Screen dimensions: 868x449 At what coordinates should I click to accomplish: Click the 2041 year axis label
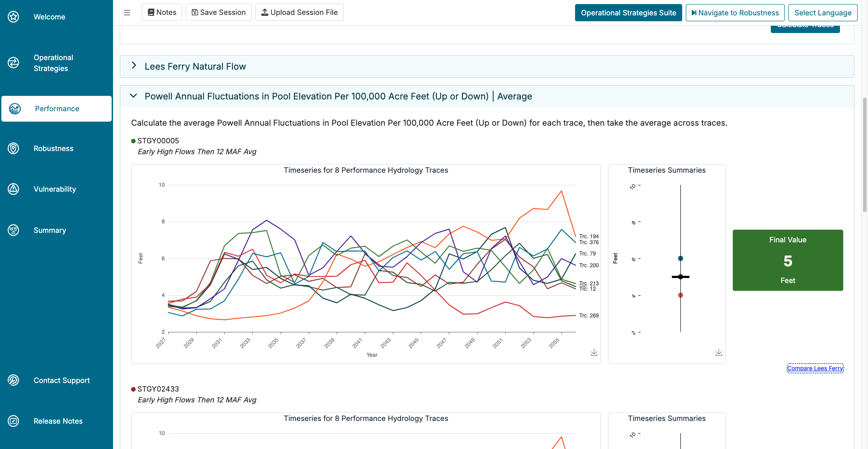(x=357, y=343)
